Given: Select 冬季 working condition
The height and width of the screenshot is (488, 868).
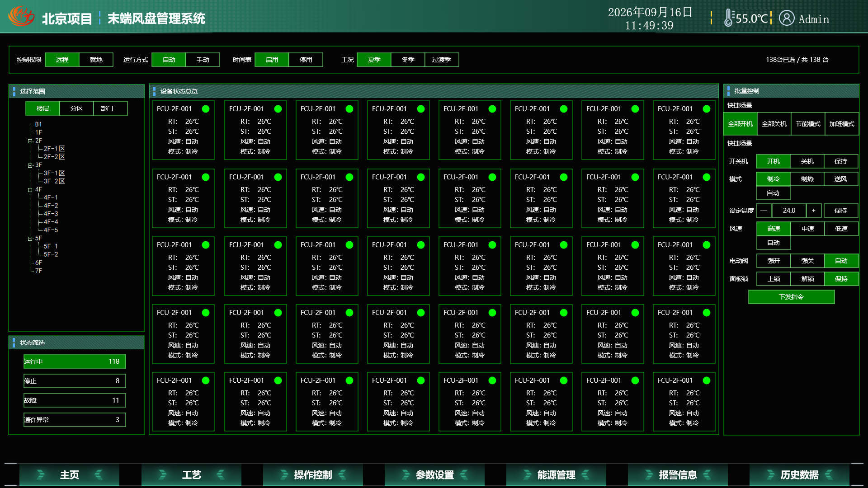Looking at the screenshot, I should click(408, 60).
